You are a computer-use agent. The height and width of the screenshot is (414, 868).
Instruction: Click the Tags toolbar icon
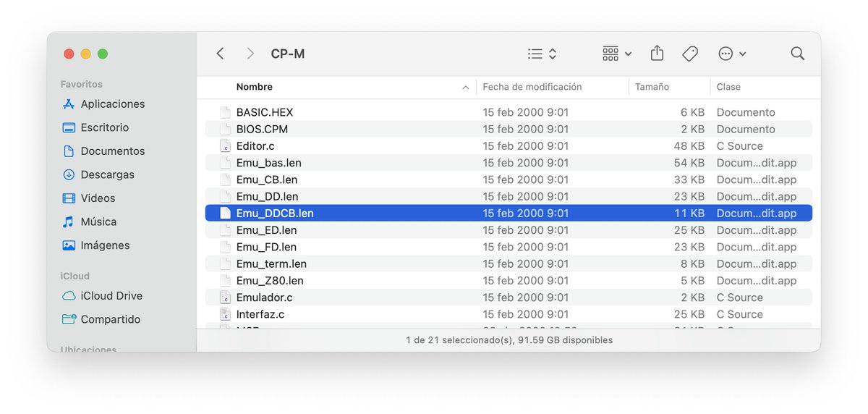pos(690,54)
